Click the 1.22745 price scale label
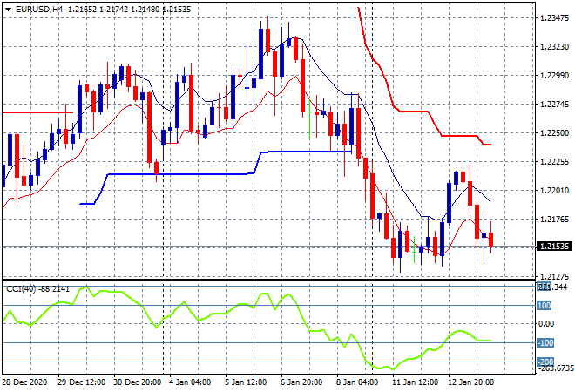 coord(554,105)
